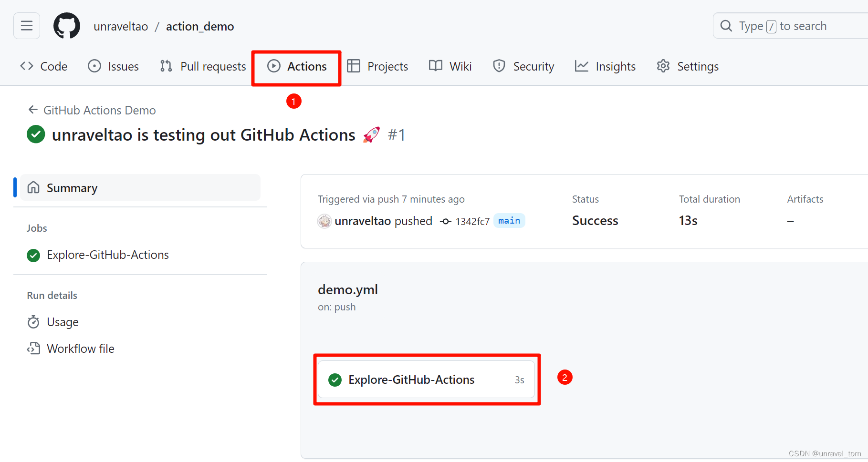Click the Summary home icon

click(x=33, y=187)
